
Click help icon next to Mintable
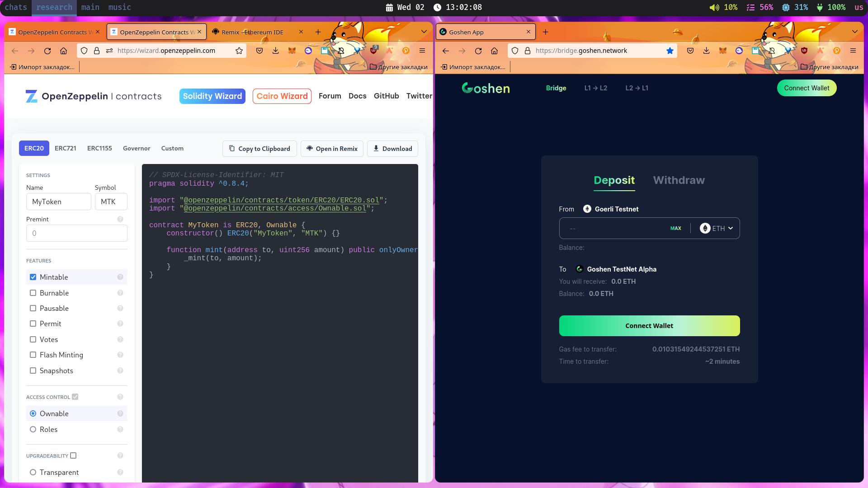120,277
